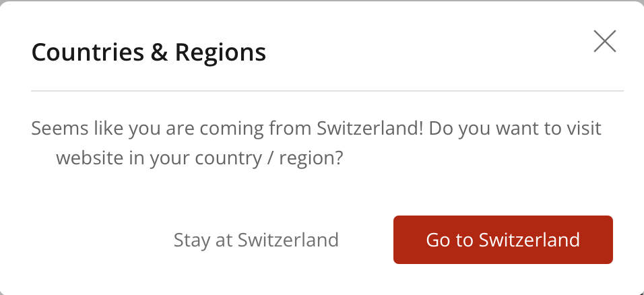The width and height of the screenshot is (644, 295).
Task: Choose Stay at Switzerland
Action: [256, 240]
